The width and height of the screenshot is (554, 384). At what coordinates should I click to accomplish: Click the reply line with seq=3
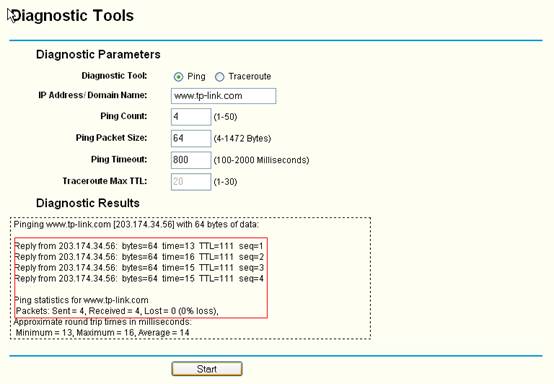[x=139, y=268]
